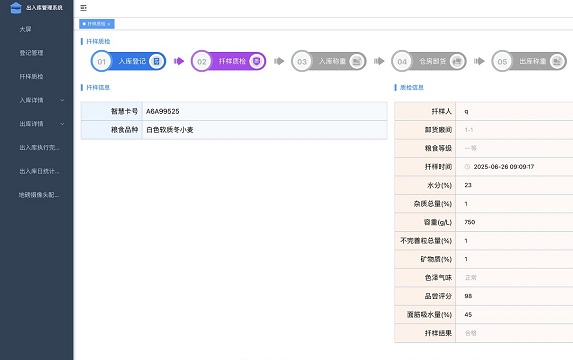This screenshot has height=360, width=573.
Task: Expand the 入库详情 sidebar menu
Action: coord(37,100)
